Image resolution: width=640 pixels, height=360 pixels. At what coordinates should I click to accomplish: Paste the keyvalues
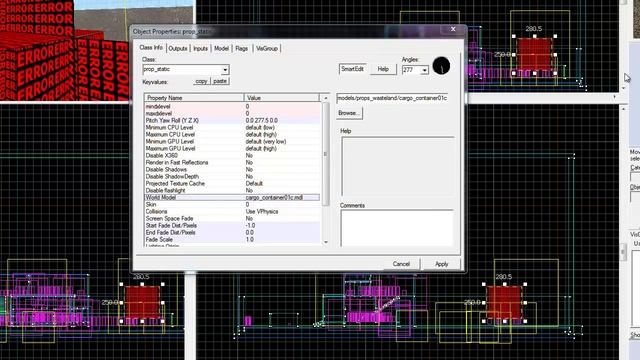click(x=220, y=81)
